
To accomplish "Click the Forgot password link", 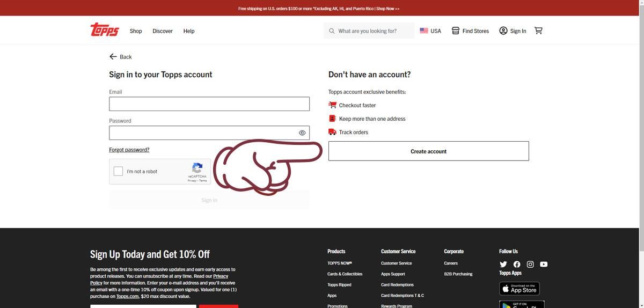I will pyautogui.click(x=129, y=150).
